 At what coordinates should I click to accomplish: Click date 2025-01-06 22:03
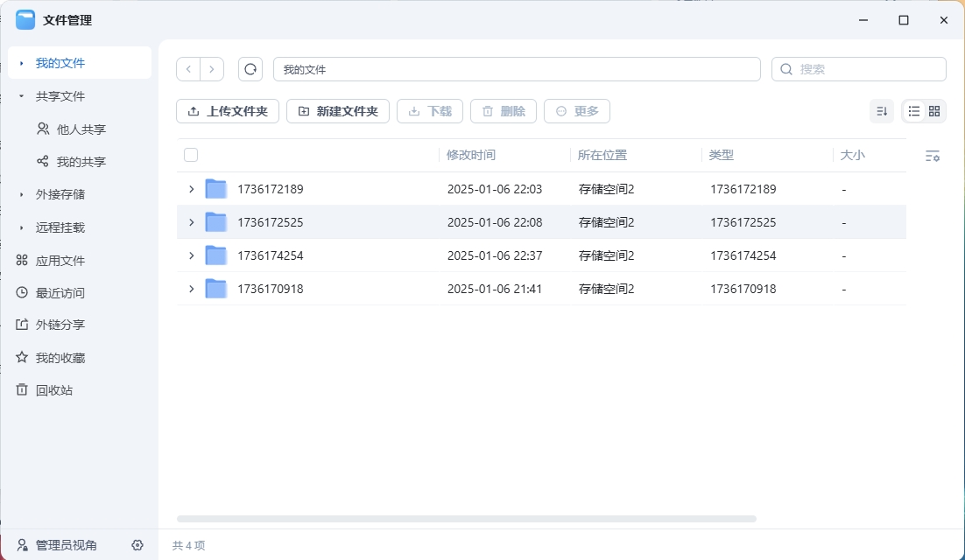495,189
